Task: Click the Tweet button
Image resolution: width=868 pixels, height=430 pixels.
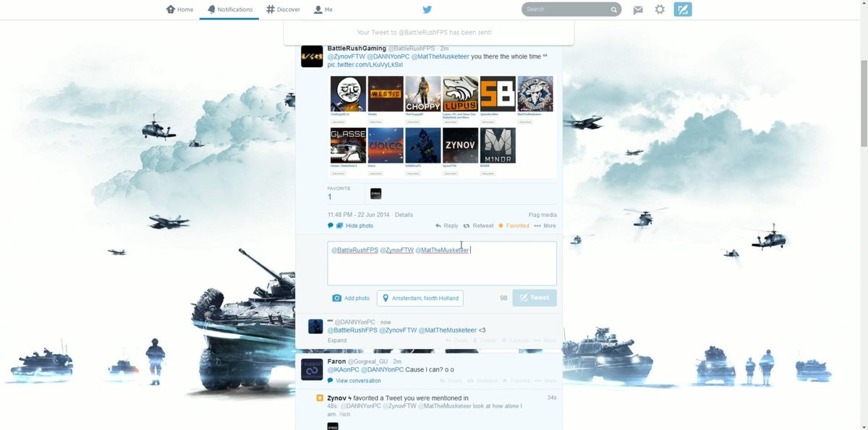Action: click(x=535, y=298)
